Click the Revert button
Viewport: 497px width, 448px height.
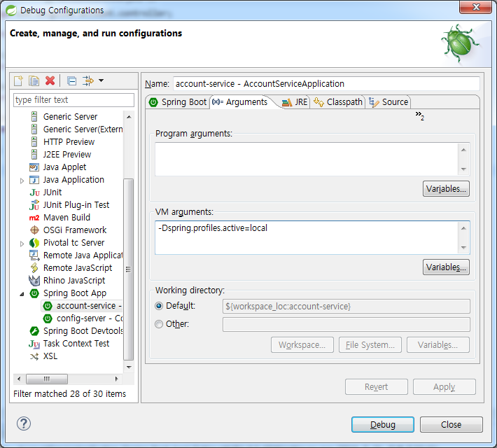point(376,387)
